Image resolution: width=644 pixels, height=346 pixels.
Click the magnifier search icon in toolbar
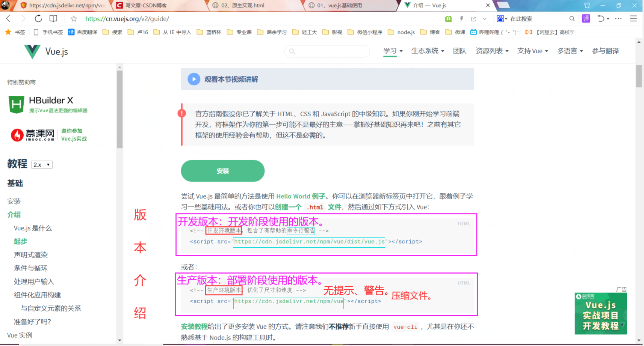point(572,19)
